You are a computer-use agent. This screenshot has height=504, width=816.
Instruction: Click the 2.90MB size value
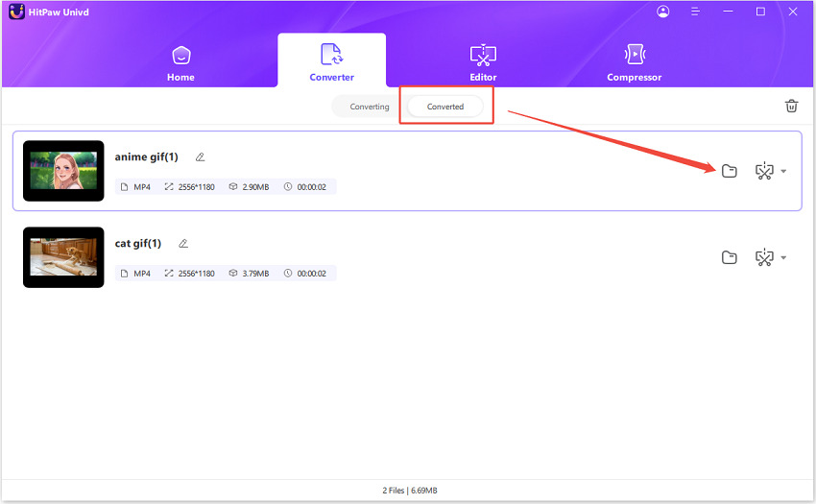pyautogui.click(x=255, y=187)
